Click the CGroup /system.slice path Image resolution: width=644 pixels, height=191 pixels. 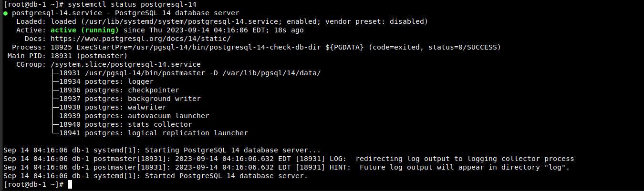(125, 64)
